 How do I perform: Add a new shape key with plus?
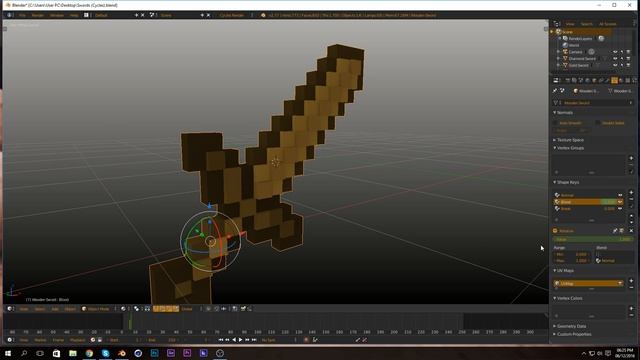point(631,192)
